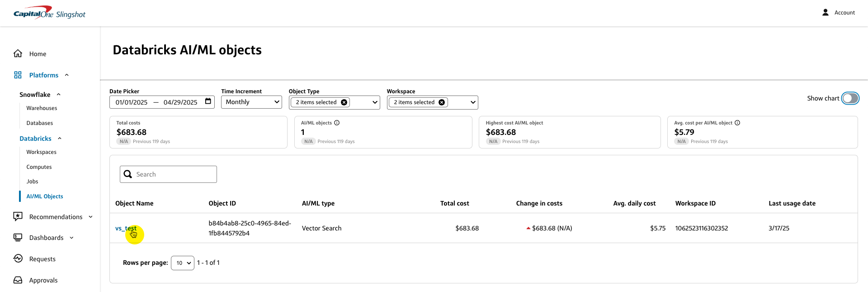Open Workspaces under Databricks
This screenshot has width=868, height=292.
[42, 152]
